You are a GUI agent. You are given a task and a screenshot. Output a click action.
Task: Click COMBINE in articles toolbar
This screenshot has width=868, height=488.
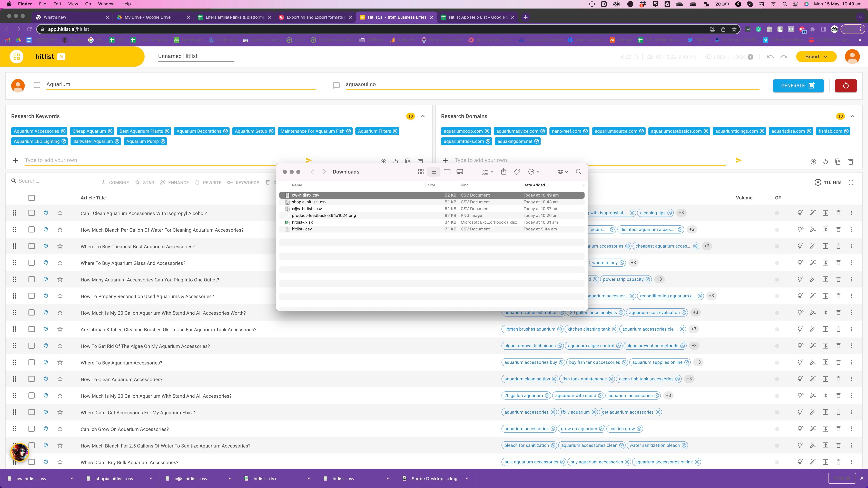115,182
